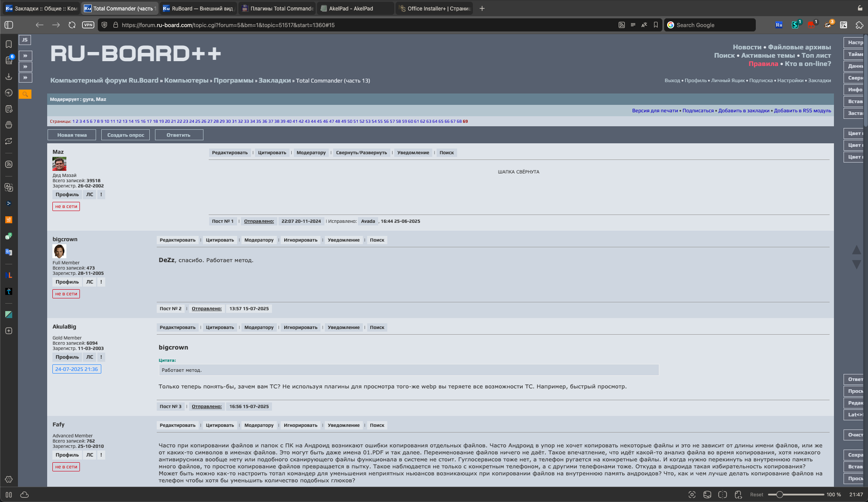Open the Sessions panel in sidebar
This screenshot has width=868, height=502.
pyautogui.click(x=9, y=141)
